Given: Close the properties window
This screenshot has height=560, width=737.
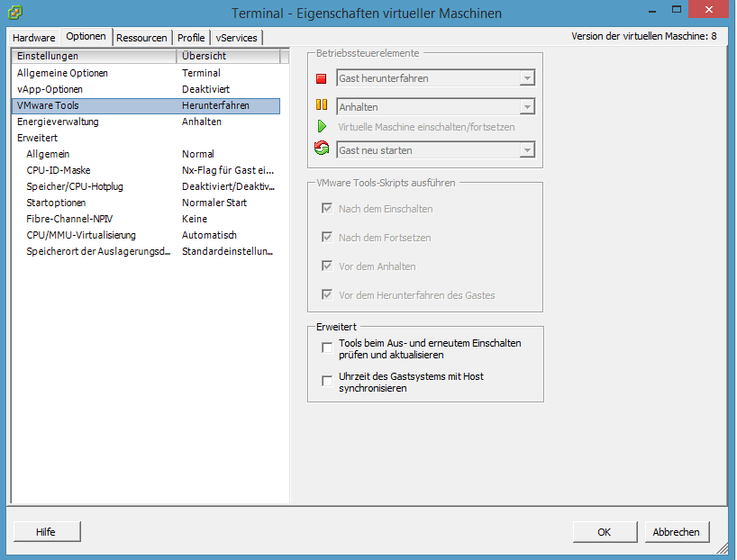Looking at the screenshot, I should [x=709, y=9].
